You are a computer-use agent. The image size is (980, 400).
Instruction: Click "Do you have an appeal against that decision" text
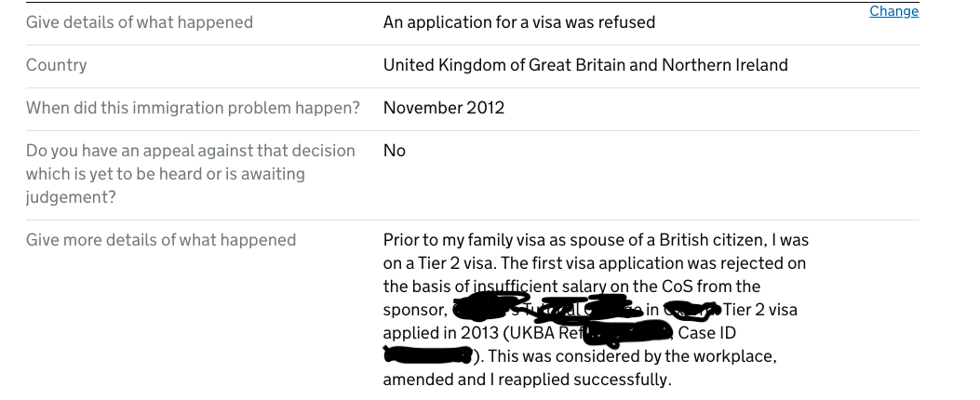coord(191,151)
